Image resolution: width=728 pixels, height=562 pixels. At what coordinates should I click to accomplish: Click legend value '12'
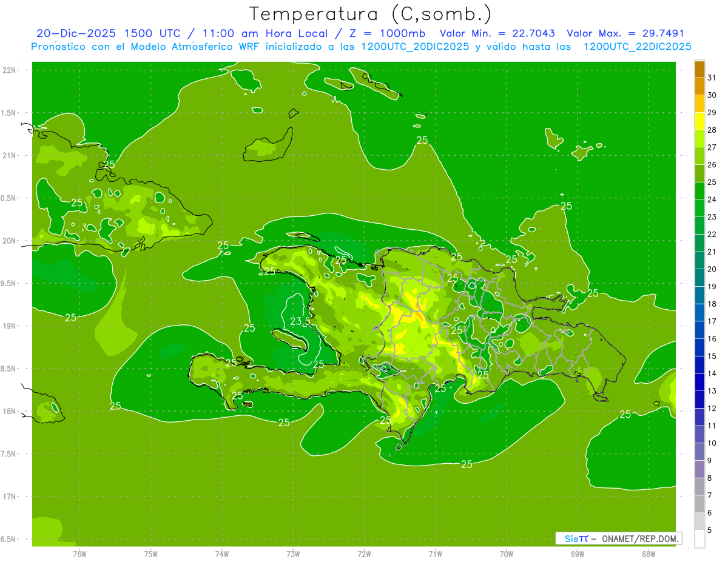[712, 409]
